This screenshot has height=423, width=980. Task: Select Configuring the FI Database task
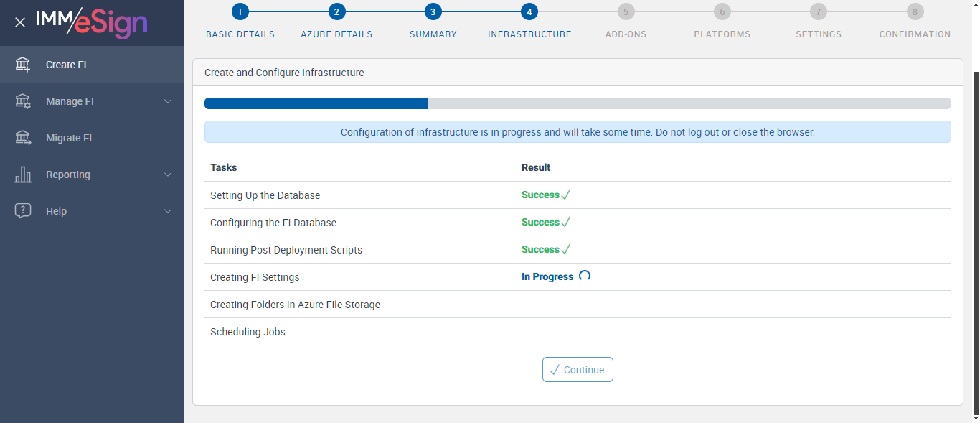[x=273, y=223]
